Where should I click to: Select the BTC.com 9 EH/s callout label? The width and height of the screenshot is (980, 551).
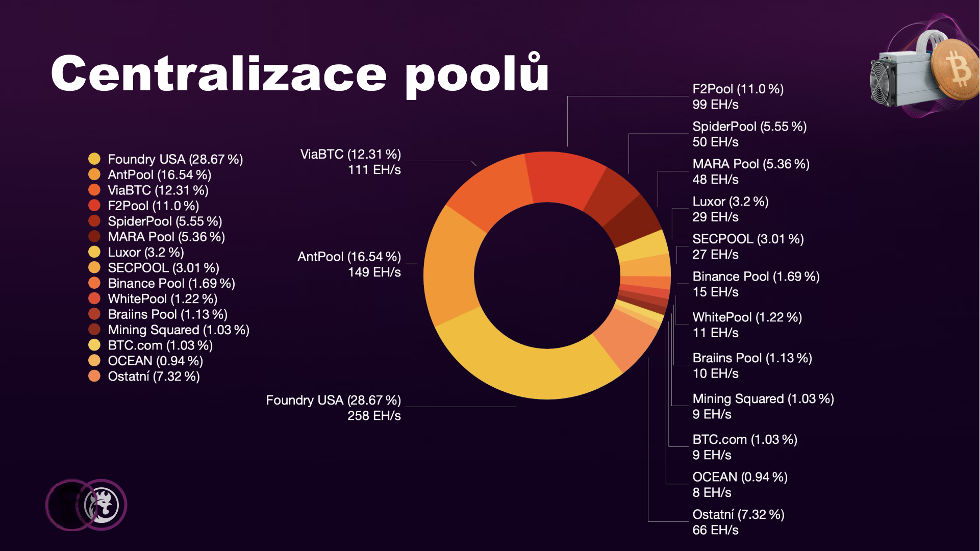744,447
